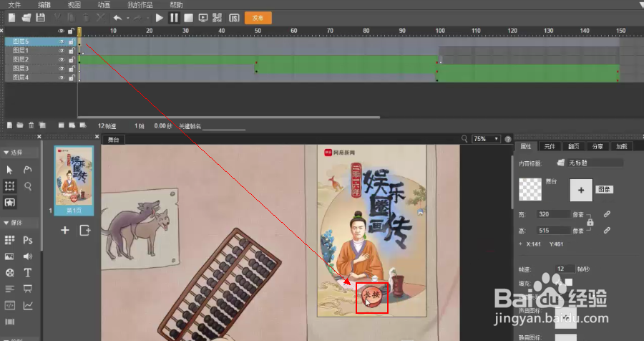Select the star favorites tool
The height and width of the screenshot is (341, 644).
pos(10,202)
